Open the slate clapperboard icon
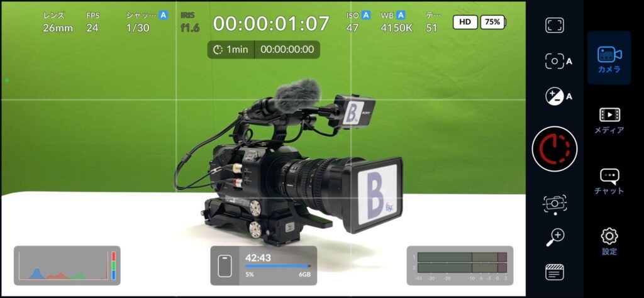Screen dimensions: 644x298 554,272
